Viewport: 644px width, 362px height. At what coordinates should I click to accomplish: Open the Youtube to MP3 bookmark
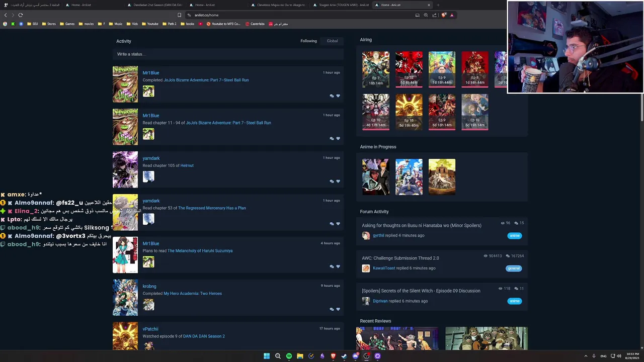pos(223,24)
